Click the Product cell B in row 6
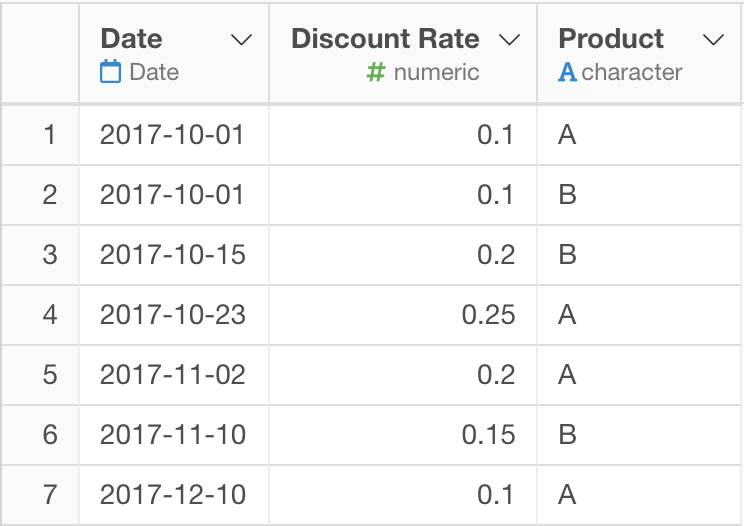744x526 pixels. (x=567, y=435)
